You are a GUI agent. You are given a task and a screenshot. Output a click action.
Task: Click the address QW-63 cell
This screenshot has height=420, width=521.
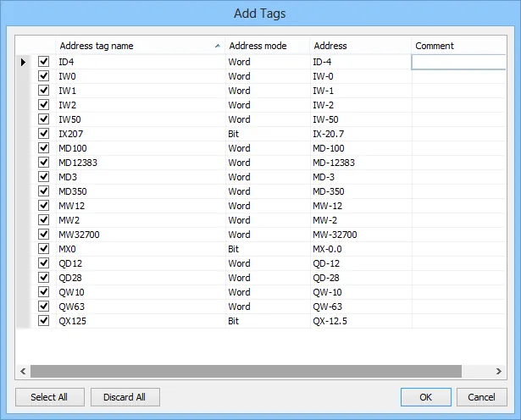coord(361,307)
